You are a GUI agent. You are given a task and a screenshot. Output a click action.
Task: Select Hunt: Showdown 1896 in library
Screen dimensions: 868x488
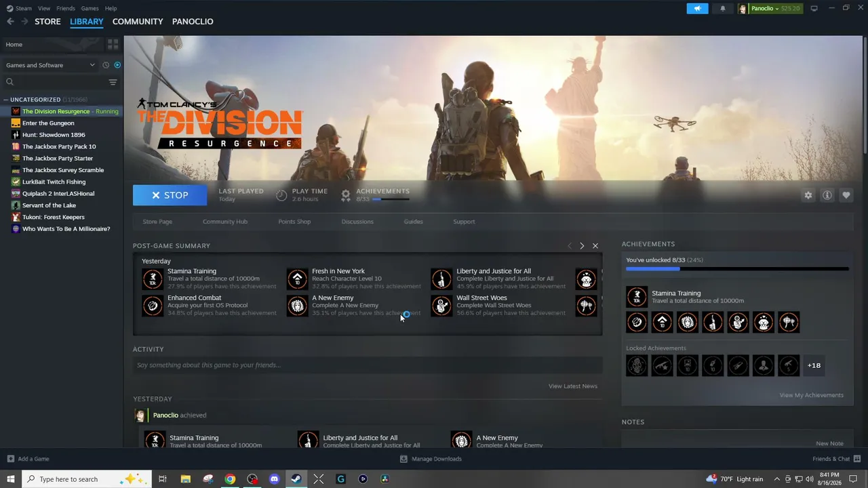tap(54, 135)
